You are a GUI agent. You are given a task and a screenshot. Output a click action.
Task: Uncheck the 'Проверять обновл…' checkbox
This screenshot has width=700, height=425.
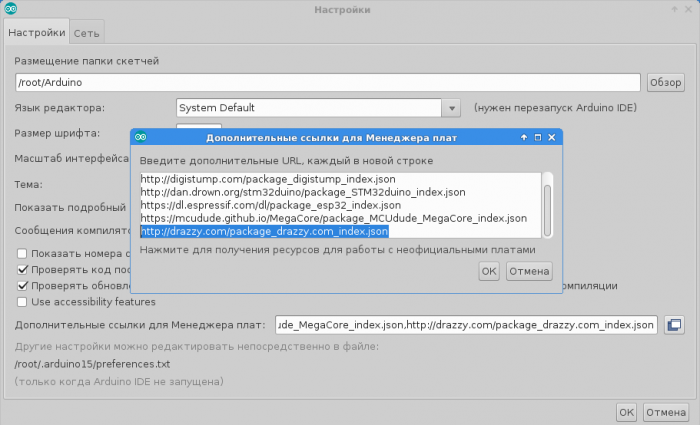[23, 285]
